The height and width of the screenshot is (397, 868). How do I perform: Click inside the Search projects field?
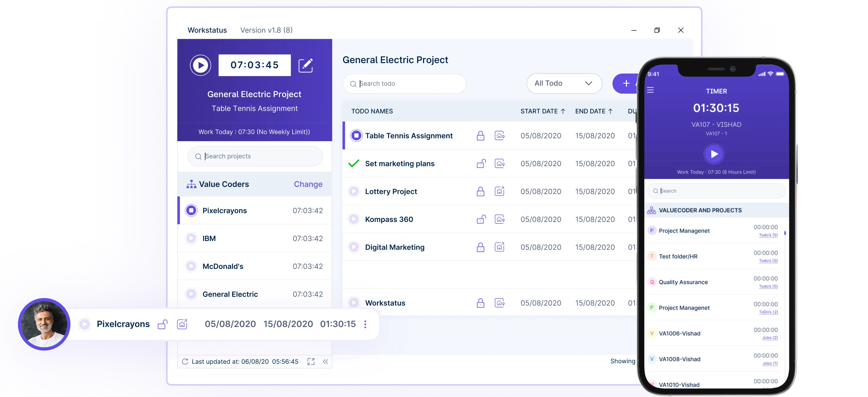coord(255,156)
